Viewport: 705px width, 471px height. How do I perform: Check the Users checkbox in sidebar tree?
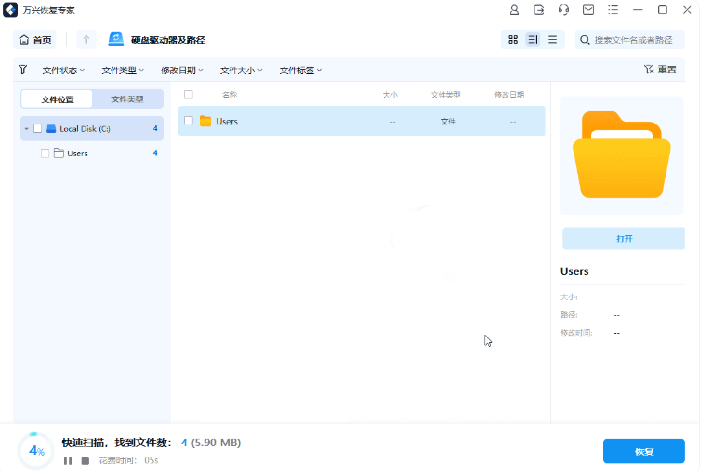tap(45, 153)
